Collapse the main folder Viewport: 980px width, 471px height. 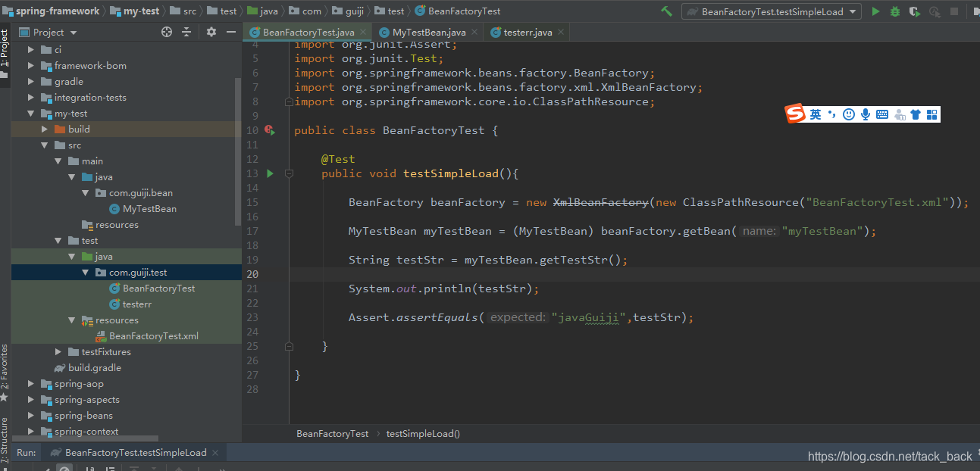point(58,161)
